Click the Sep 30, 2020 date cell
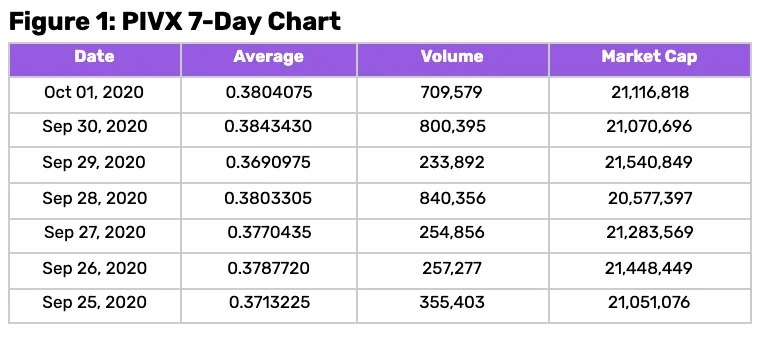Viewport: 774px width, 360px height. pos(95,126)
